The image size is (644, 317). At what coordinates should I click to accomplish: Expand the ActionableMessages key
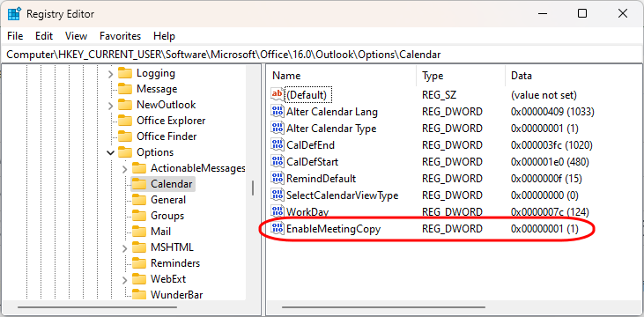125,169
